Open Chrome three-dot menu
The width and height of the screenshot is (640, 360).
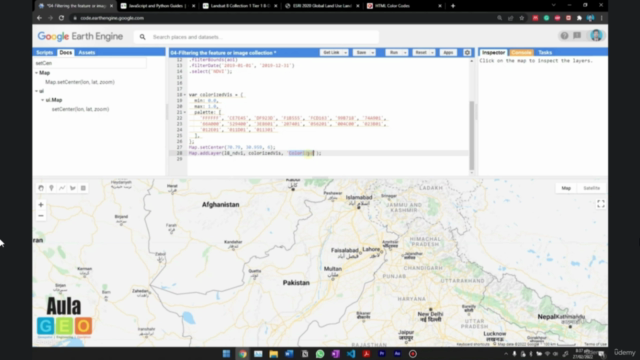pos(602,18)
